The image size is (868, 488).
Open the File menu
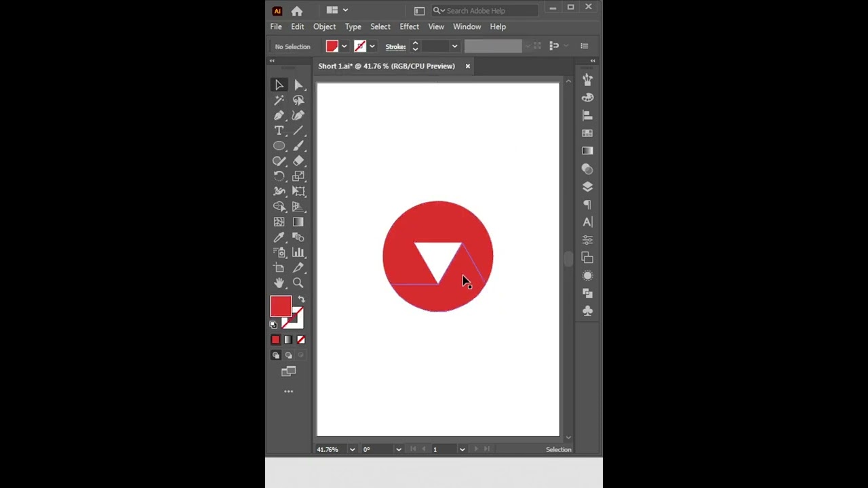point(276,26)
